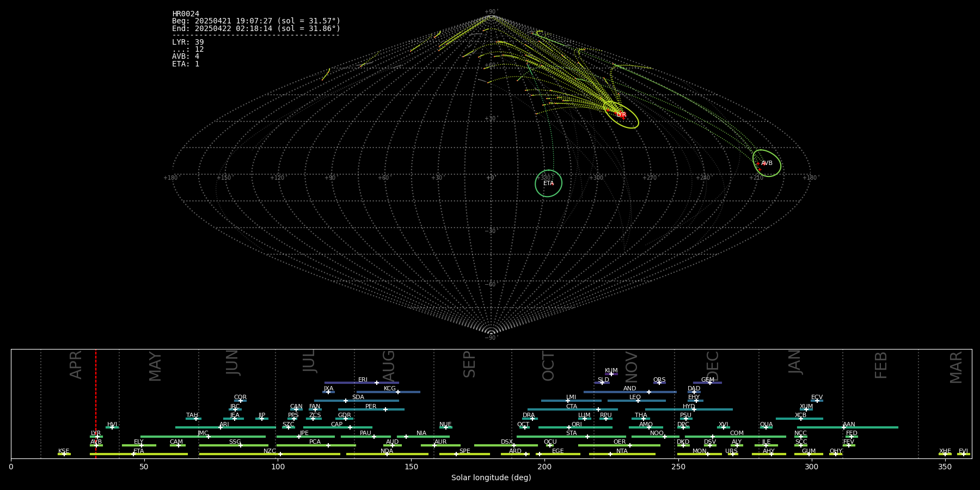980x490 pixels.
Task: Click the SSG shower bar in timeline
Action: [x=234, y=445]
